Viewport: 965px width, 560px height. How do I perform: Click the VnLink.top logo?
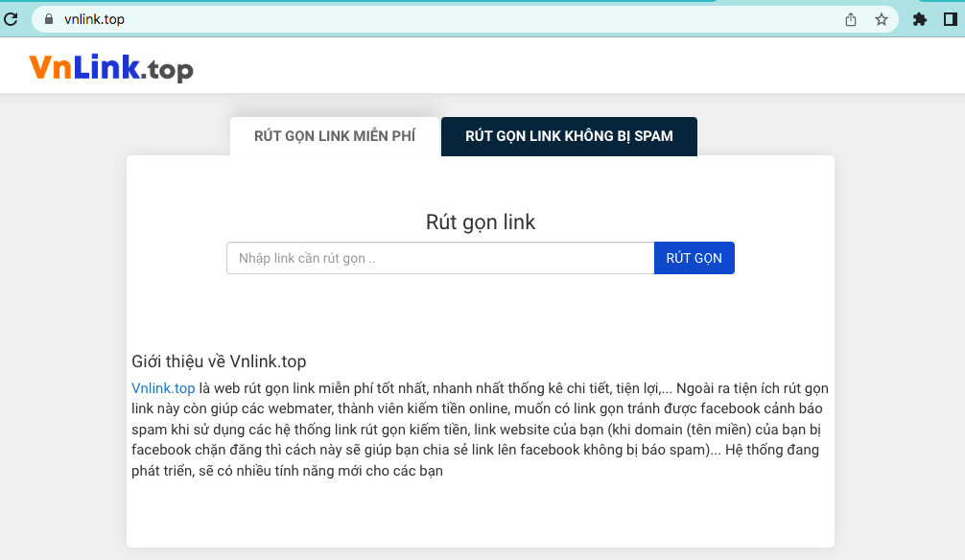pos(111,68)
